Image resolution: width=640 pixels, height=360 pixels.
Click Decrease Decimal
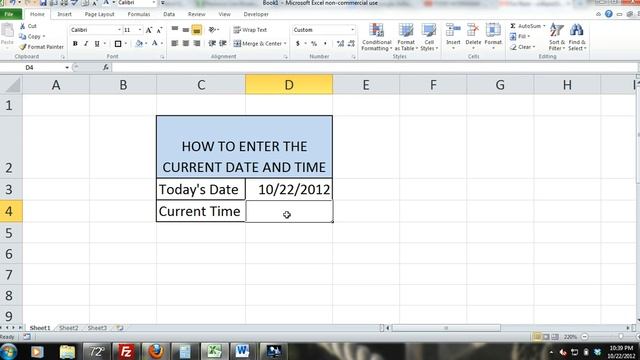point(351,43)
